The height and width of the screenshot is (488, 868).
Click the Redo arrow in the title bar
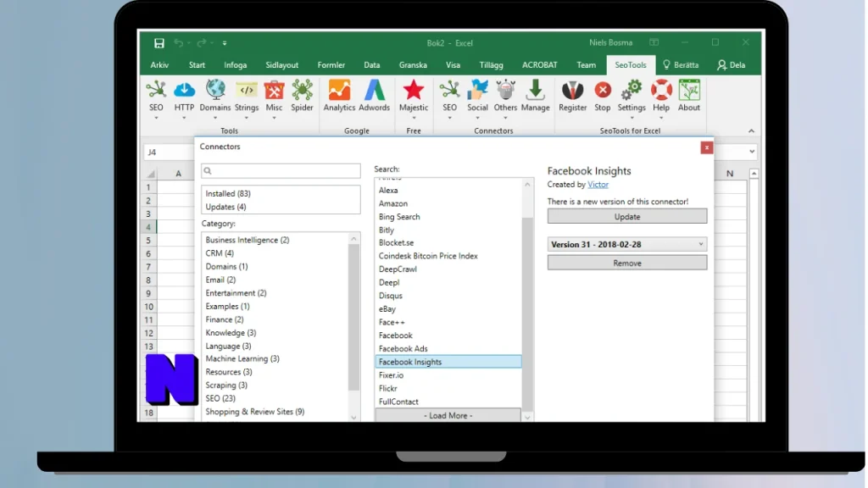tap(201, 43)
